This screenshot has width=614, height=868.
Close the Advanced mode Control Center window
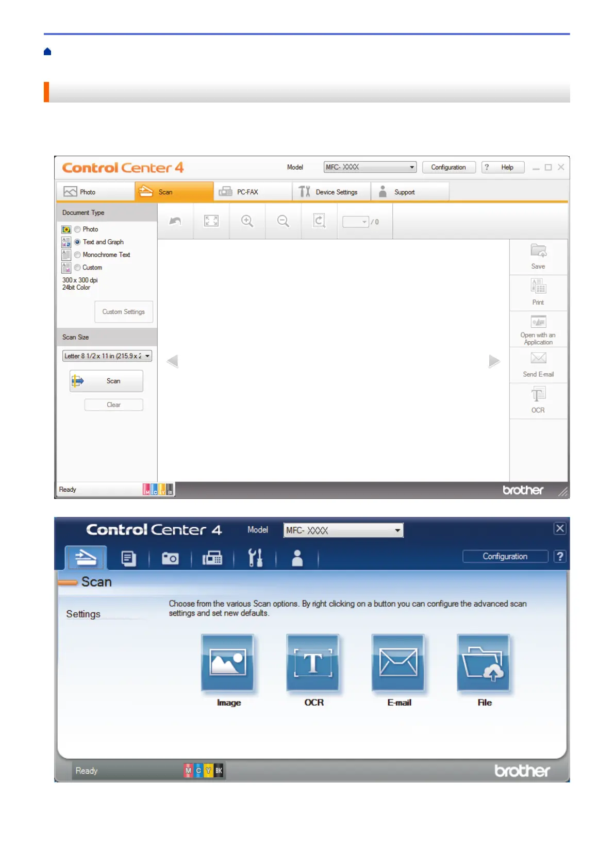point(560,528)
